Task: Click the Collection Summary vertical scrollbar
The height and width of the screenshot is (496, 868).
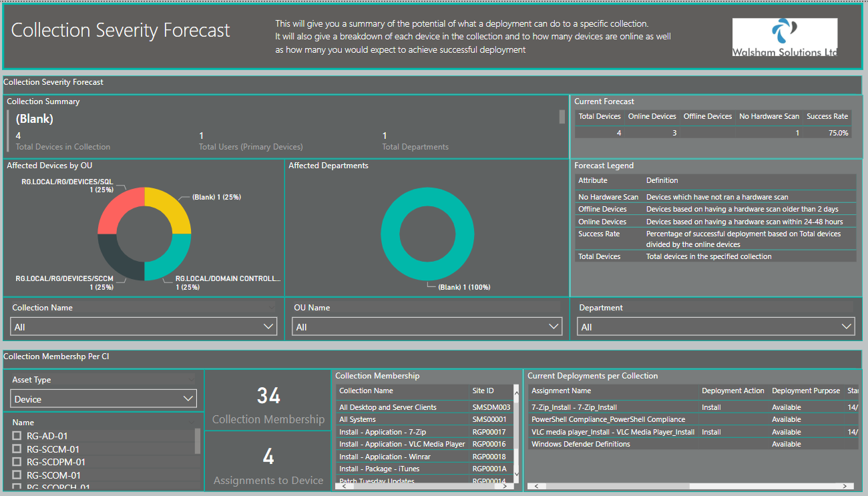Action: (x=562, y=117)
